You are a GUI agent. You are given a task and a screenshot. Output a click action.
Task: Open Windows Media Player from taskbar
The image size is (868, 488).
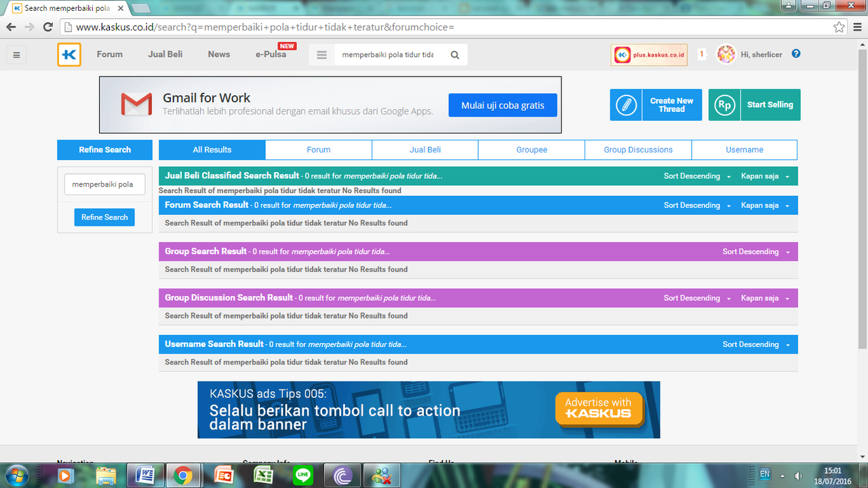[66, 476]
